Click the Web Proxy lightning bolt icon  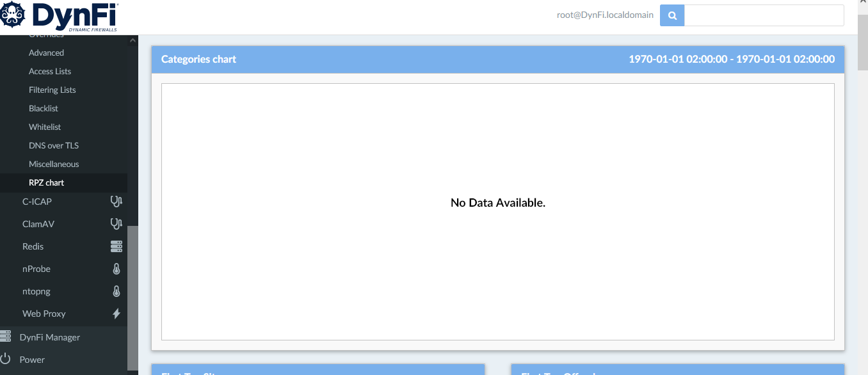(116, 314)
